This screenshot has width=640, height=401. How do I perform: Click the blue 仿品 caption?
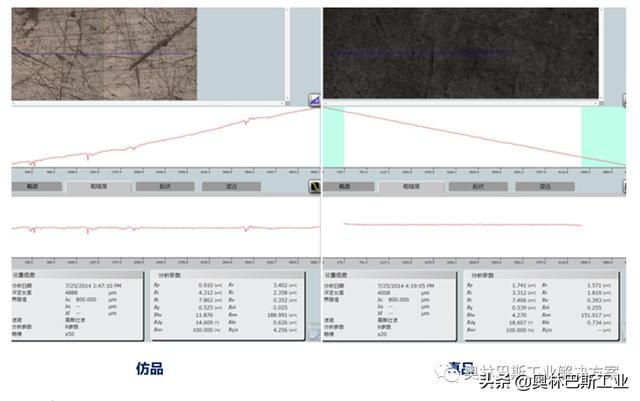coord(150,369)
